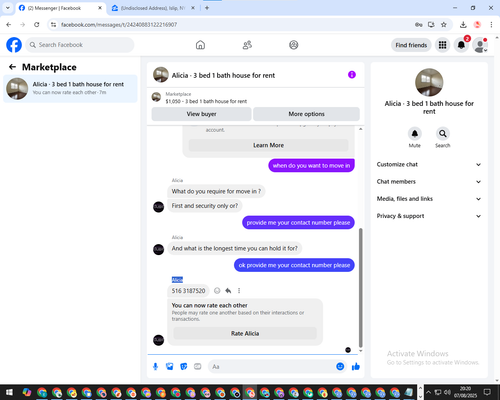
Task: Expand Customize chat section
Action: [x=429, y=164]
